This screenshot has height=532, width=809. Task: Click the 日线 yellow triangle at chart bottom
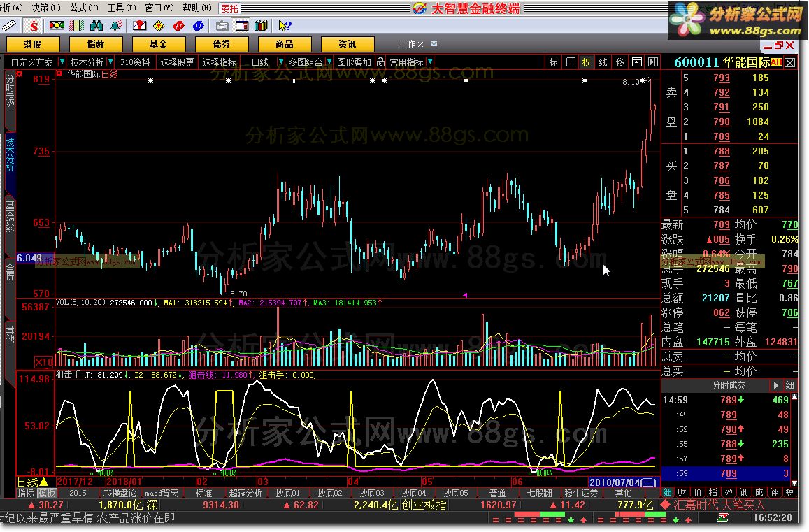click(x=44, y=482)
